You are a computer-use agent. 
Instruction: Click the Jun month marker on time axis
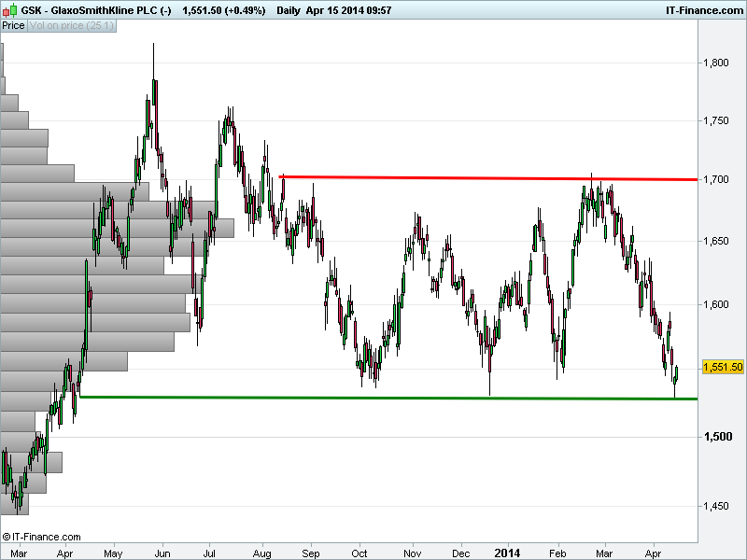click(162, 553)
